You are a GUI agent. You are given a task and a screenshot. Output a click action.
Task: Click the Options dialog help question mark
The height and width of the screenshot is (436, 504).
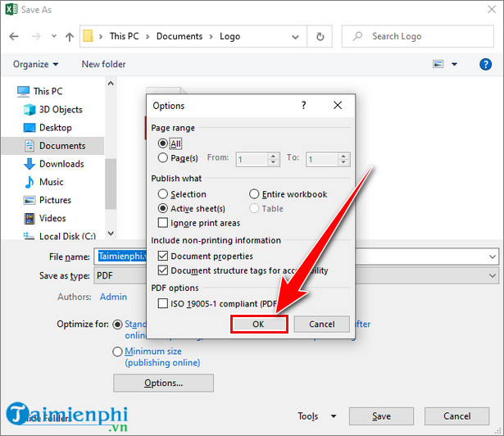tap(303, 105)
